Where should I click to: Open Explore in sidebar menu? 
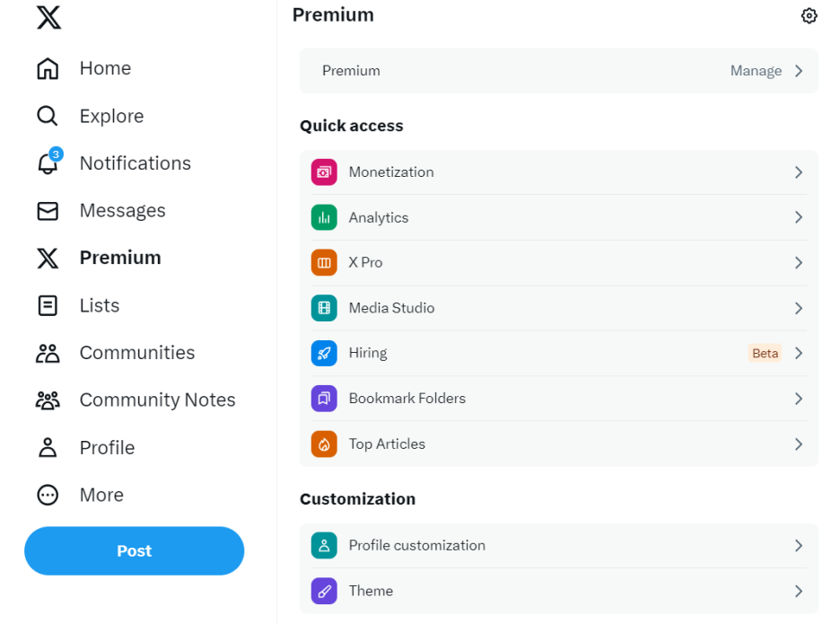point(111,117)
